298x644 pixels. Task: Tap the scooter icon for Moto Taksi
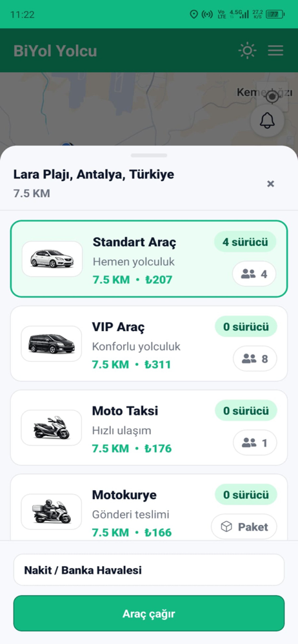(52, 428)
